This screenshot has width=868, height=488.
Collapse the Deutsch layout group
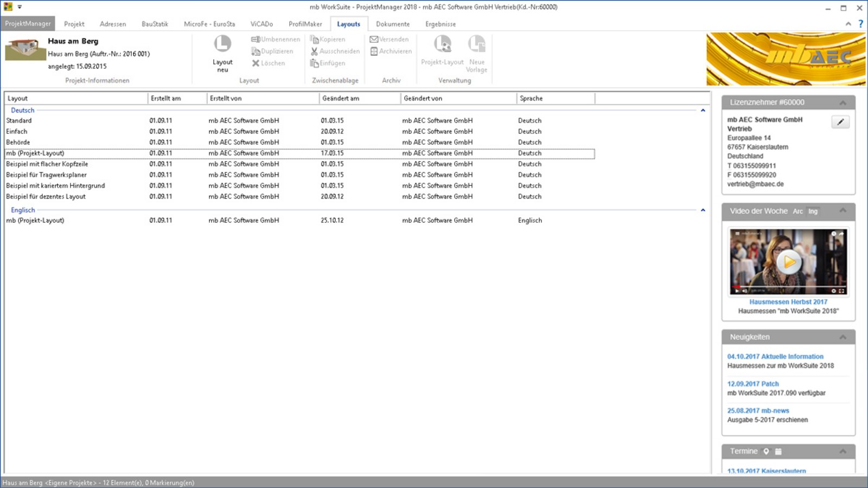tap(703, 110)
